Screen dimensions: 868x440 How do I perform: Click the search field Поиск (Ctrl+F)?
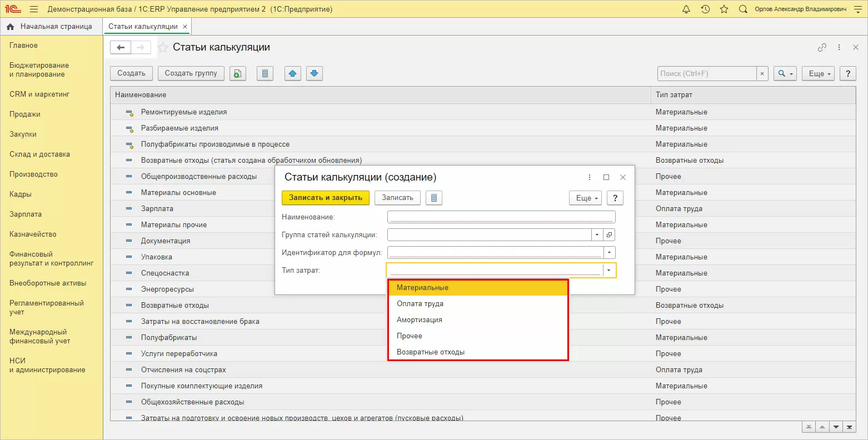coord(706,73)
